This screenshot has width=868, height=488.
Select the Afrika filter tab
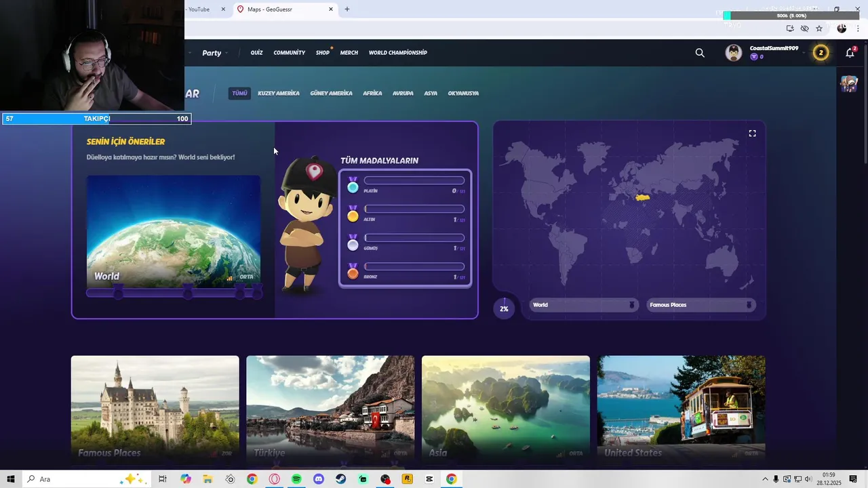(x=372, y=93)
